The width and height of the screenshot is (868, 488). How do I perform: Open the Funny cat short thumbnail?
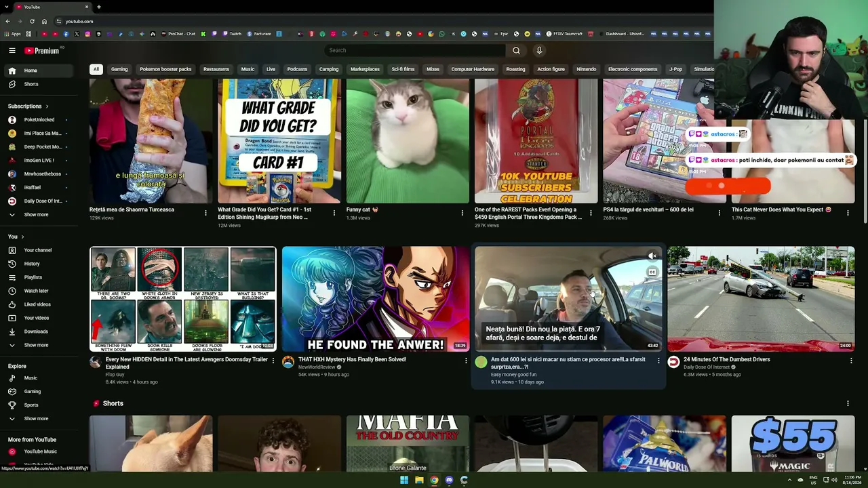tap(408, 141)
